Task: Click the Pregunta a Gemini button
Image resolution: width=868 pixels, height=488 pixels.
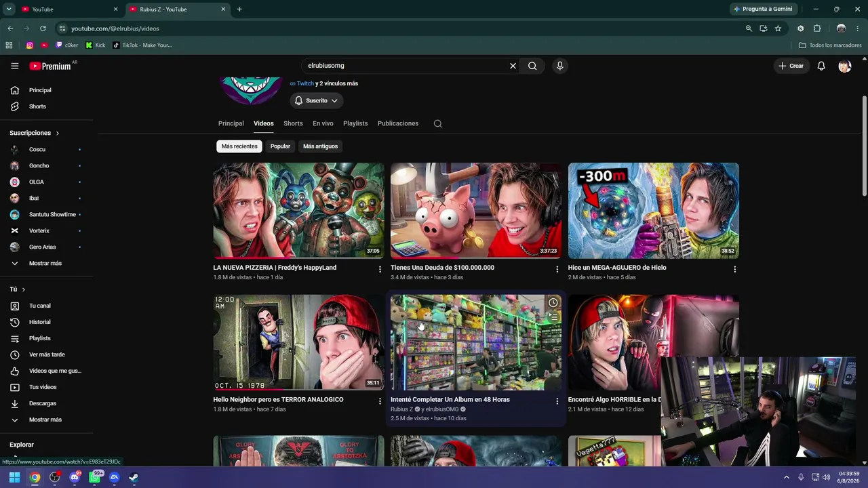Action: point(762,9)
